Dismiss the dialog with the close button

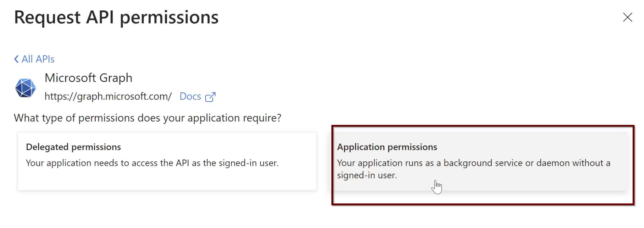click(627, 18)
